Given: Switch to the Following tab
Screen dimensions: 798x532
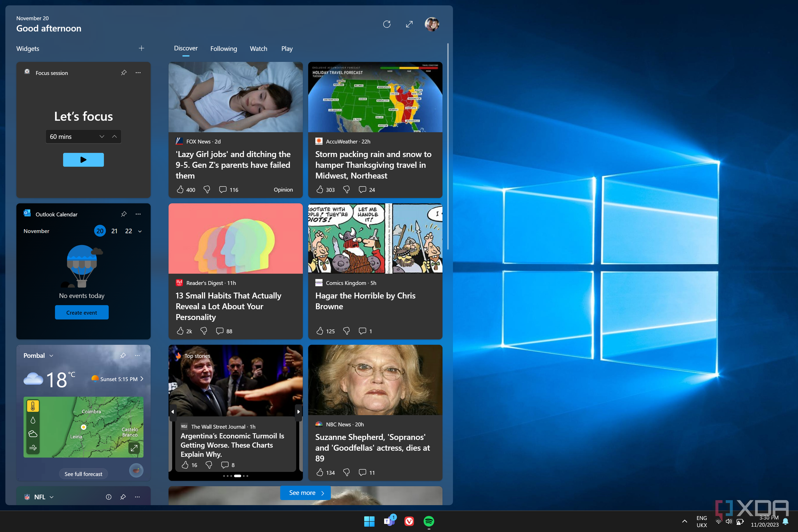Looking at the screenshot, I should [x=224, y=49].
